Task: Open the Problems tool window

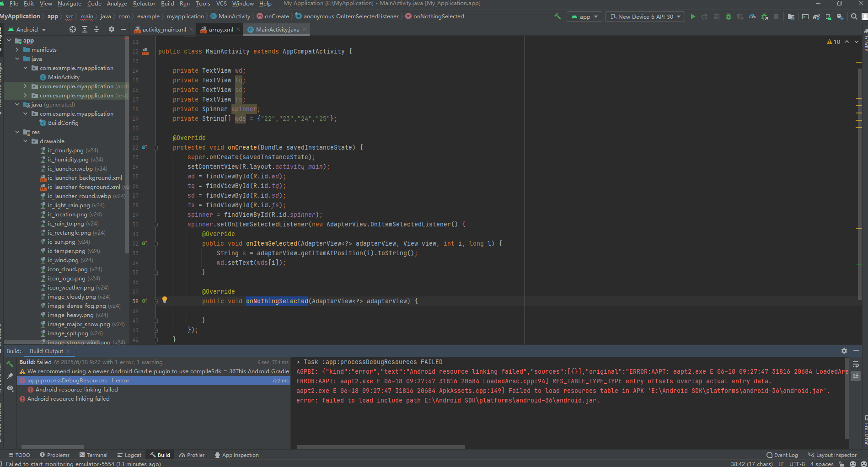Action: (54, 455)
